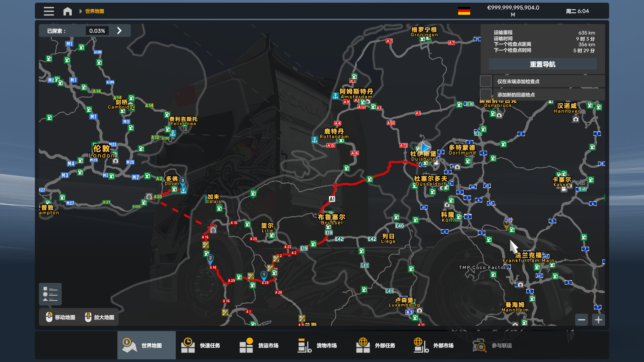
Task: Click the 世界地图 breadcrumb label
Action: pyautogui.click(x=95, y=11)
